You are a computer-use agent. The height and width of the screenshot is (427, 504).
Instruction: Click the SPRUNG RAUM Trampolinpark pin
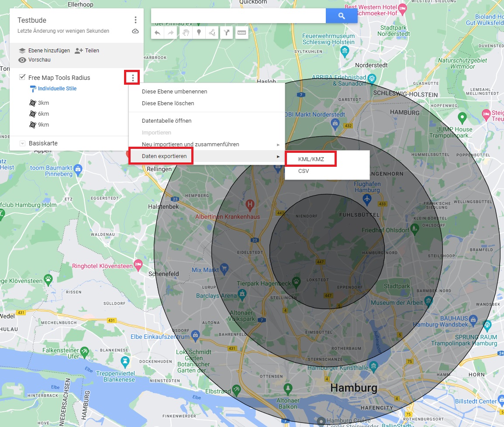pyautogui.click(x=487, y=325)
